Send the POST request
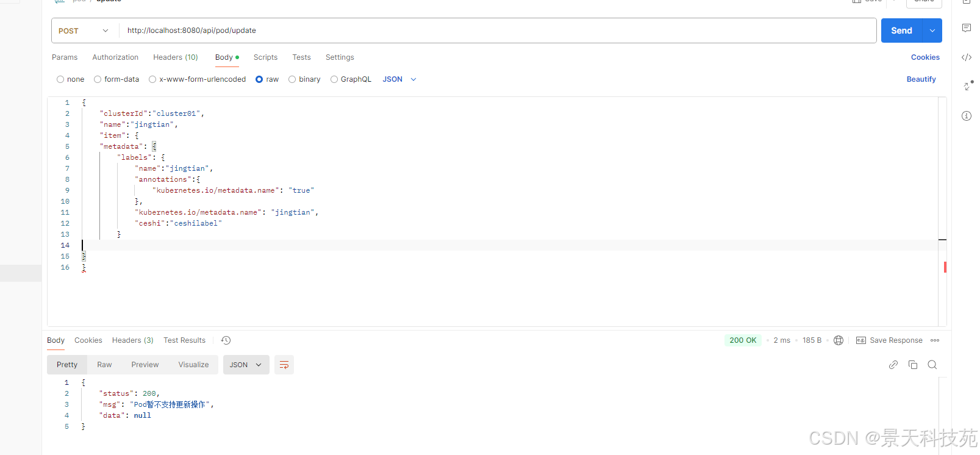980x455 pixels. [x=901, y=30]
